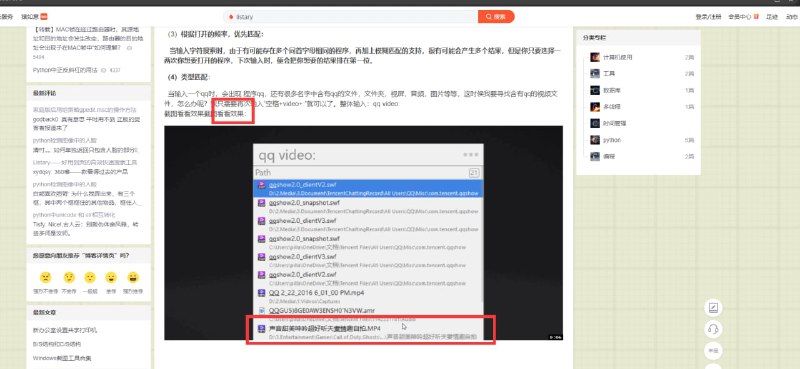
Task: Click the 时间管理 category thumbnail icon
Action: click(x=595, y=123)
